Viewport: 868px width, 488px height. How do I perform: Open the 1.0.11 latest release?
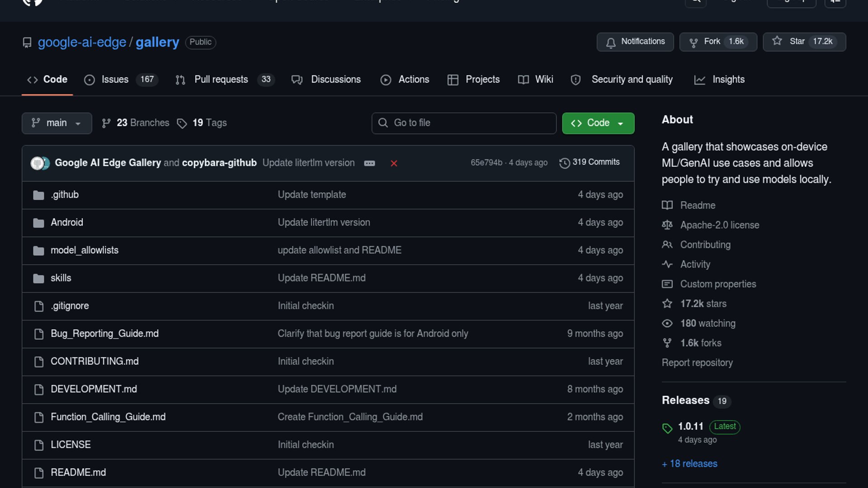tap(690, 426)
